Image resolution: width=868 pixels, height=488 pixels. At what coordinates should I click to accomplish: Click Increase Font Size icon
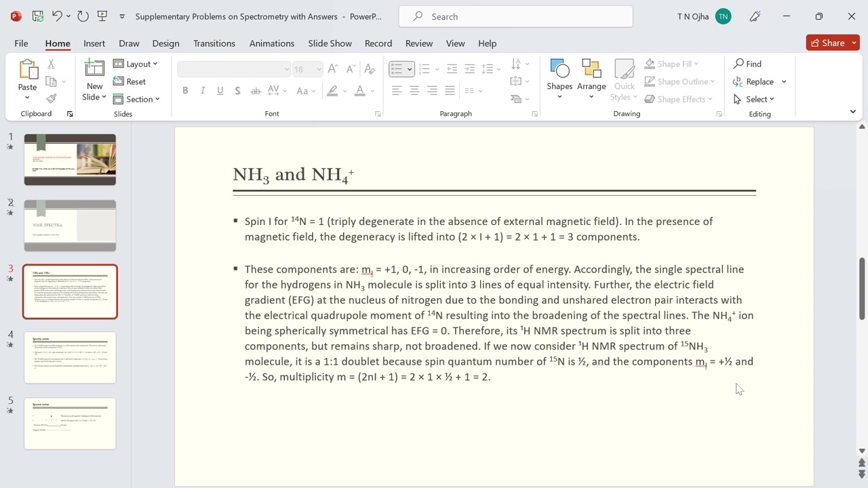332,69
